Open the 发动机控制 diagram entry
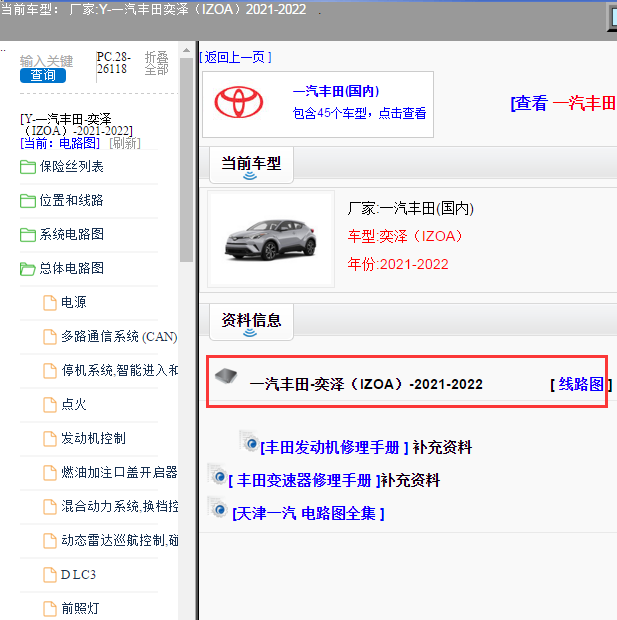This screenshot has height=620, width=617. (93, 439)
